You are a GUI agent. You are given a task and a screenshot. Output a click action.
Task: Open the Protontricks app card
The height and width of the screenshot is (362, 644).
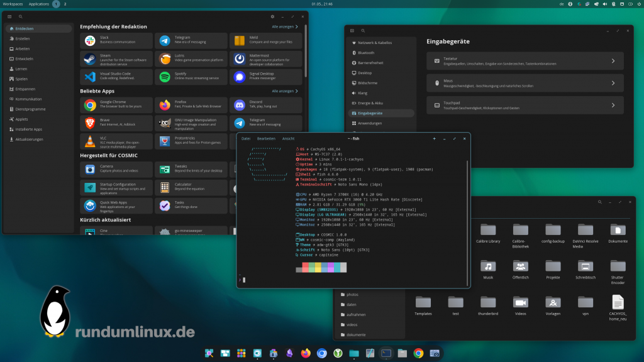(x=191, y=141)
